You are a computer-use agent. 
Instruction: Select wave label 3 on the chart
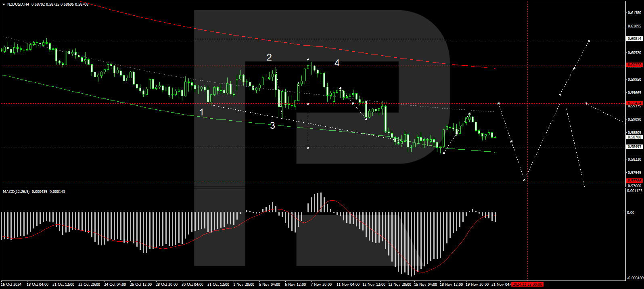point(272,126)
